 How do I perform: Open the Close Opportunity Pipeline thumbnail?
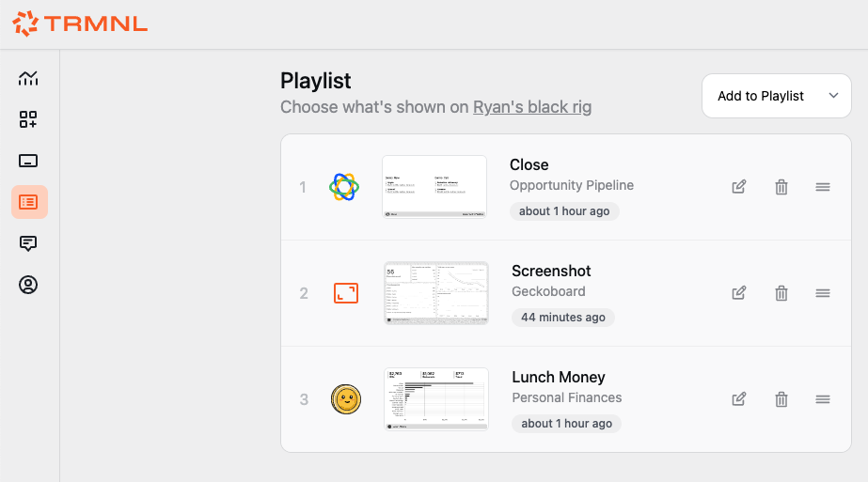[x=434, y=187]
